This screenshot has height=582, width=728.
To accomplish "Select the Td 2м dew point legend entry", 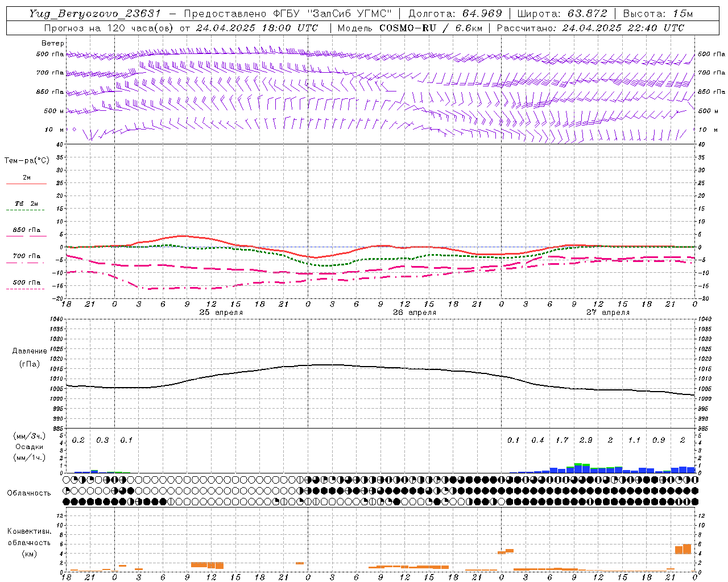I will pos(27,203).
